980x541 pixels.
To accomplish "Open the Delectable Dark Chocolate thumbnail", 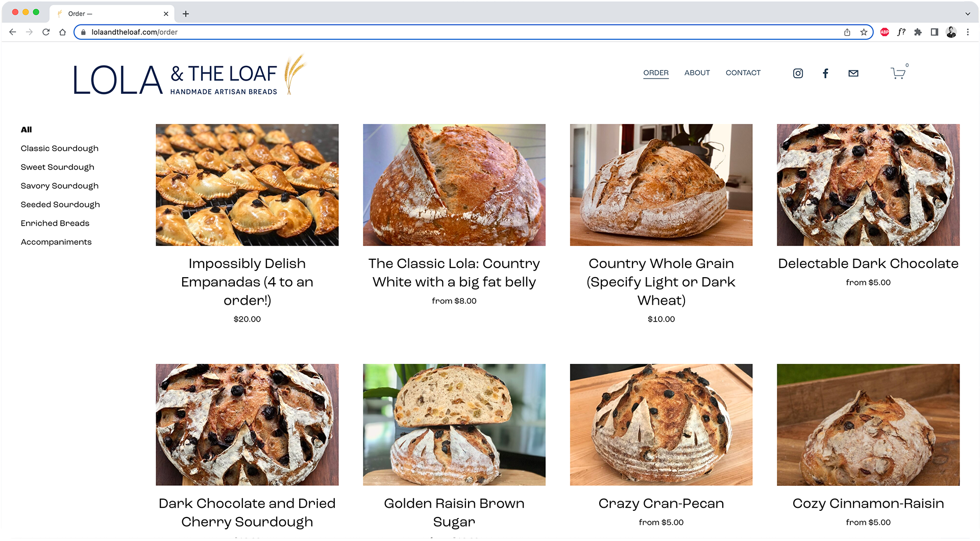I will (x=868, y=185).
